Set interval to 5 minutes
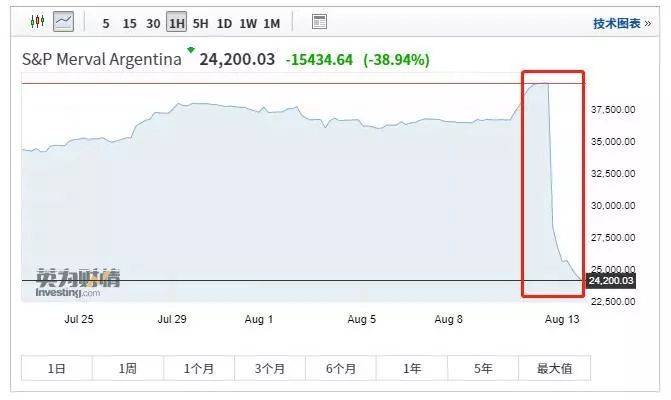The height and width of the screenshot is (400, 671). click(x=106, y=22)
